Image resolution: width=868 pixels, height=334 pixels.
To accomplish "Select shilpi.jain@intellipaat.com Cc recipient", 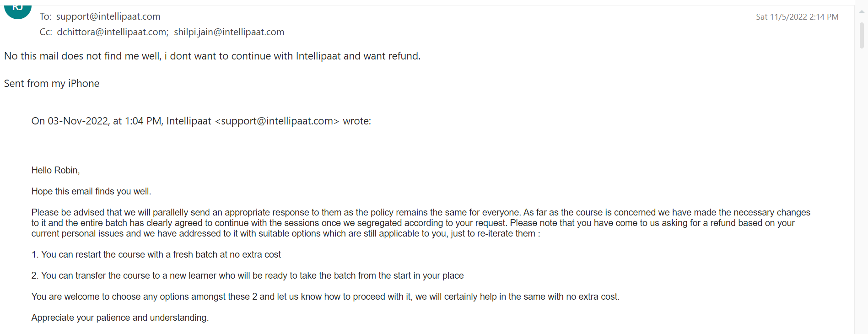I will (x=229, y=32).
